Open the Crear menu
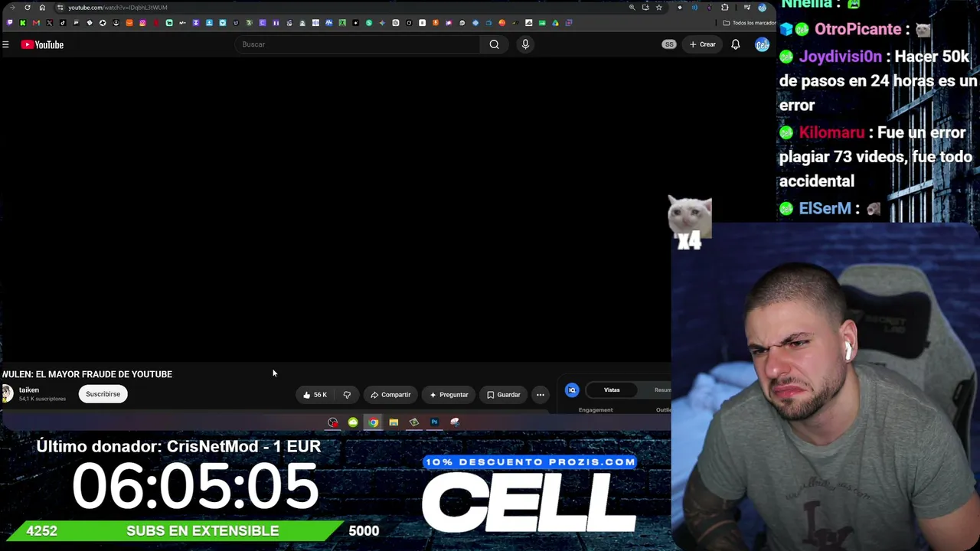The image size is (980, 551). 702,44
